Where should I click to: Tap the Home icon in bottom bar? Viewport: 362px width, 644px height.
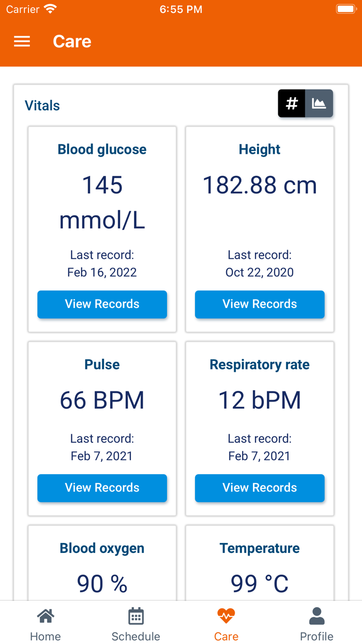point(46,616)
